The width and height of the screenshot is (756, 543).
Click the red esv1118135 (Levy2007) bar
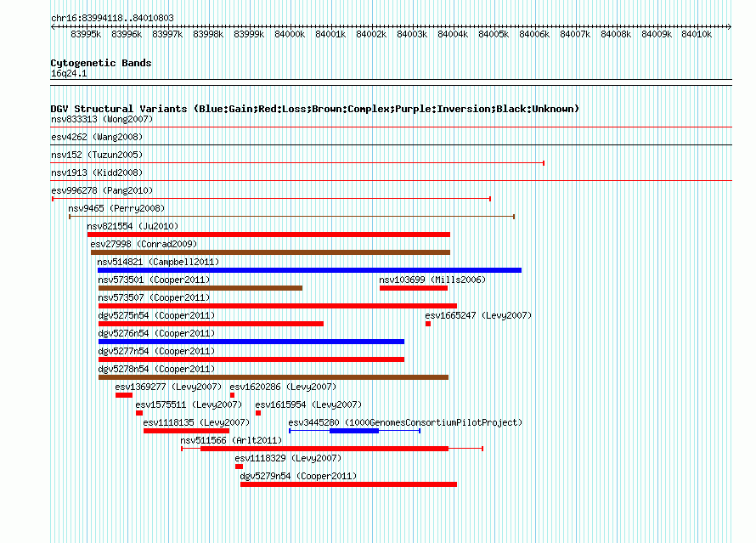click(187, 431)
